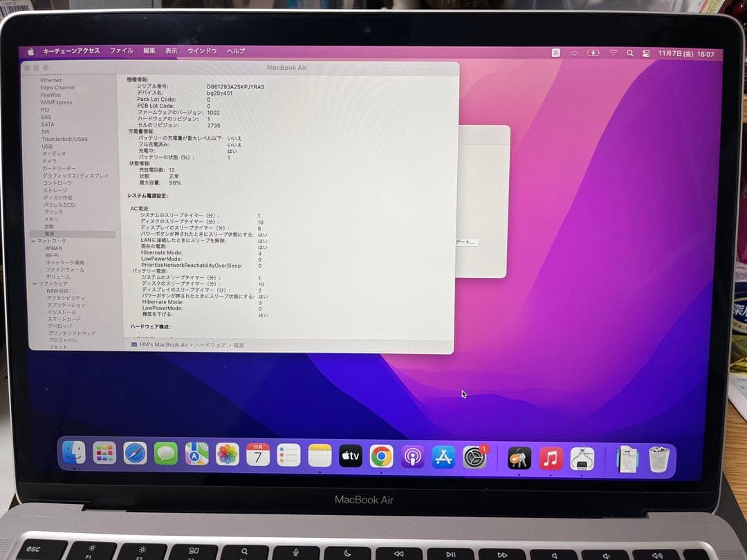The width and height of the screenshot is (747, 560).
Task: Open System Preferences from the Dock
Action: click(x=476, y=456)
